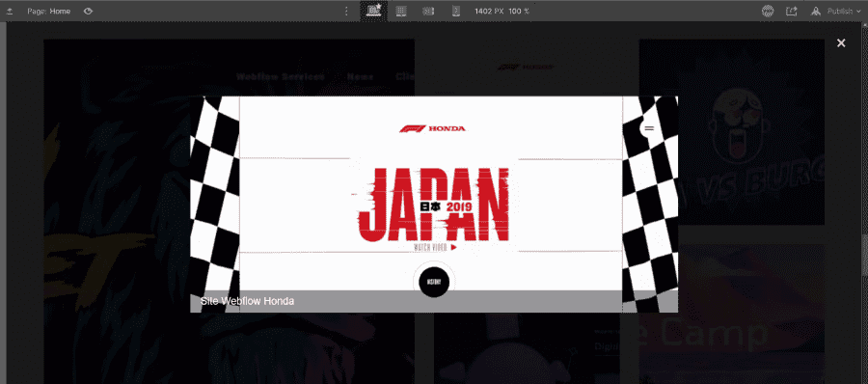
Task: Click the Watch Video link under JAPAN
Action: [435, 248]
